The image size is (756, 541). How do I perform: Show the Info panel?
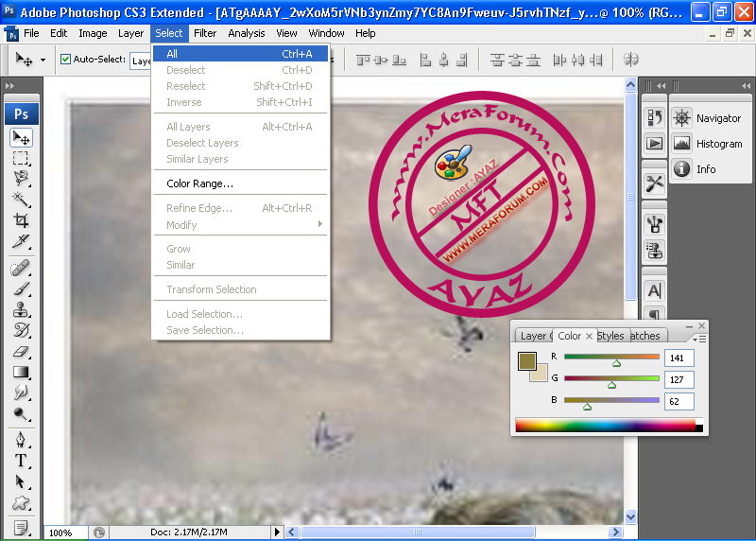point(706,169)
